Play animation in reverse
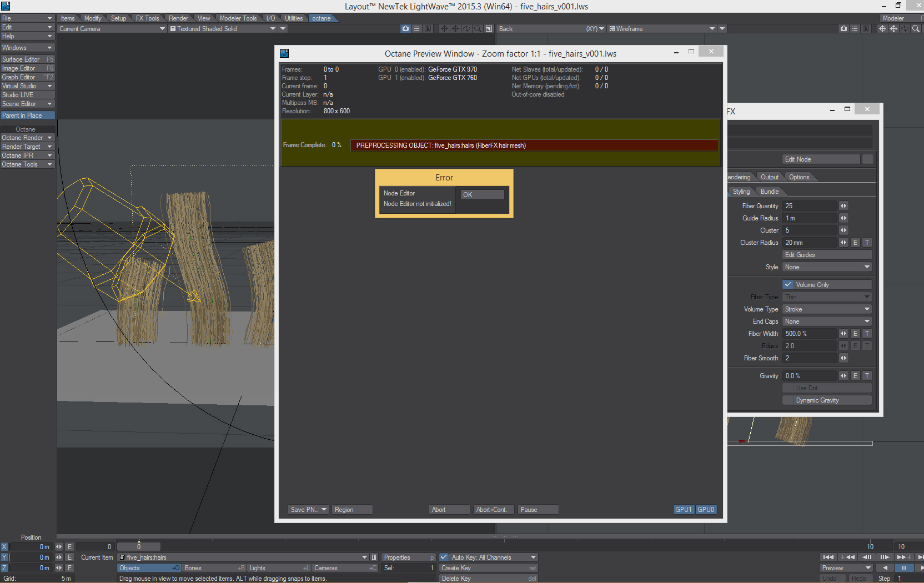The image size is (924, 583). [885, 568]
